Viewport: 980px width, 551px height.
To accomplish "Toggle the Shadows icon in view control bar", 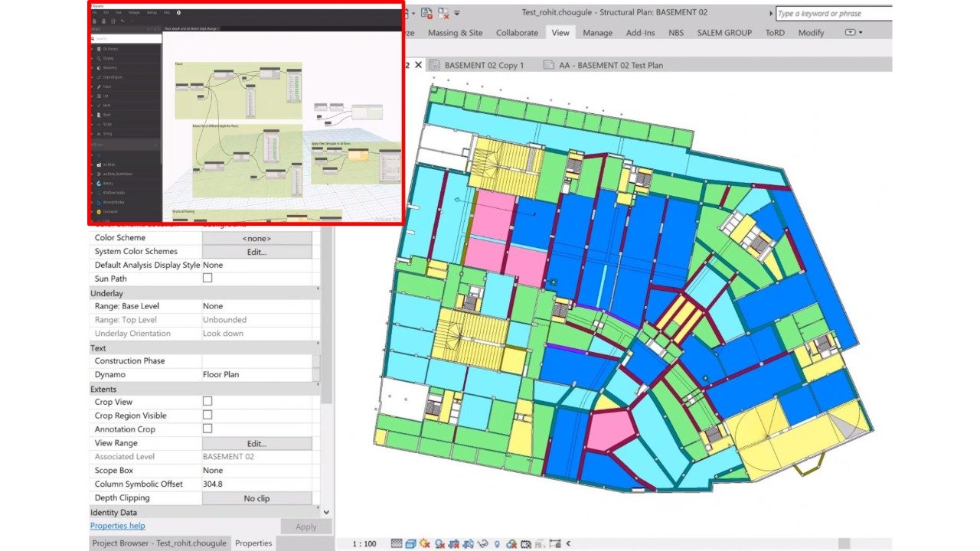I will 439,544.
